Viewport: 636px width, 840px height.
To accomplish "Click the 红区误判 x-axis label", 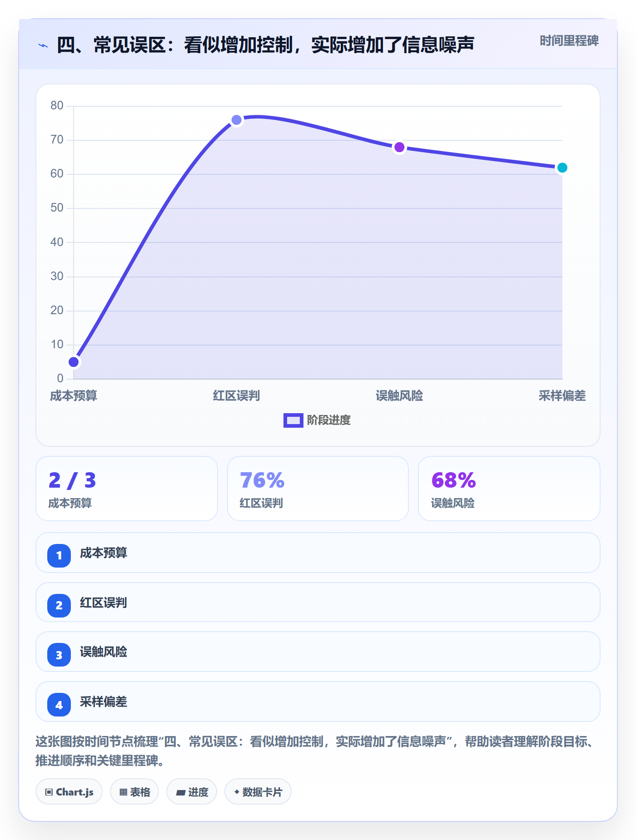I will tap(236, 396).
